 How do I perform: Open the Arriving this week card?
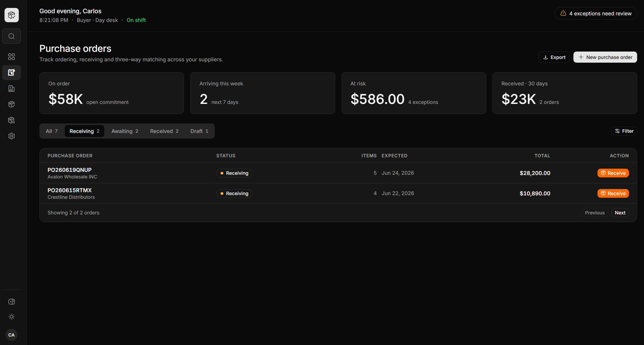coord(263,93)
